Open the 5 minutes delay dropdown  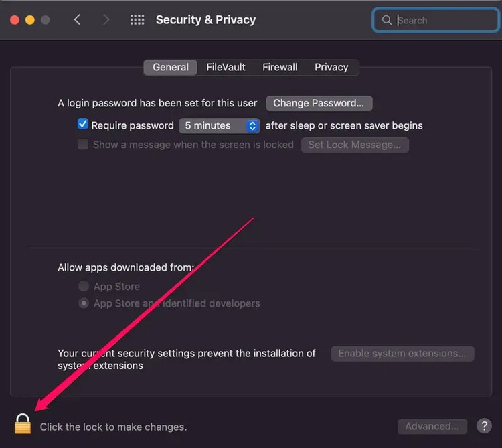[220, 125]
